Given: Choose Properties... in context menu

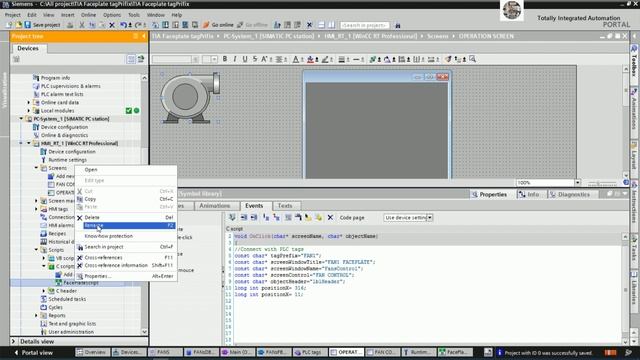Looking at the screenshot, I should (x=126, y=276).
